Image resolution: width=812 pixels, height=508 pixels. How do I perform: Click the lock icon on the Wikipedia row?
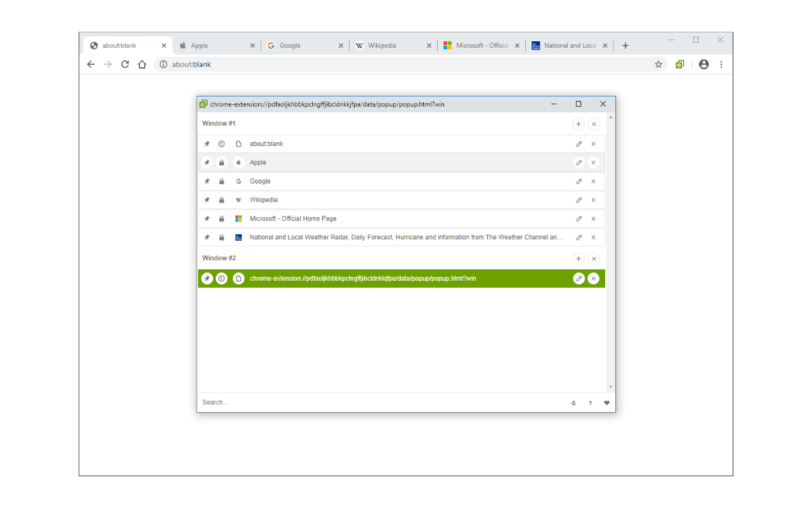coord(221,200)
